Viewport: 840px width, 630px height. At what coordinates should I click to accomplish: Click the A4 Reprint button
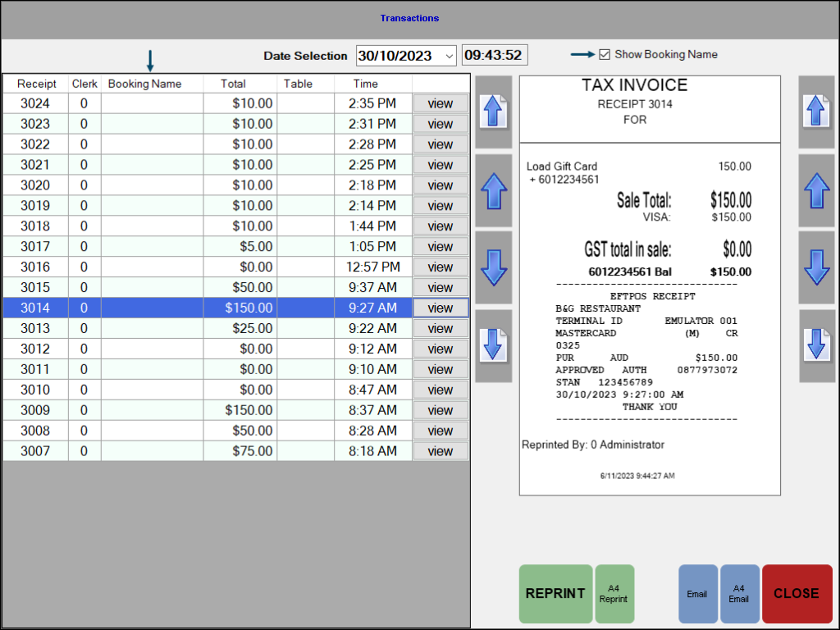[614, 594]
